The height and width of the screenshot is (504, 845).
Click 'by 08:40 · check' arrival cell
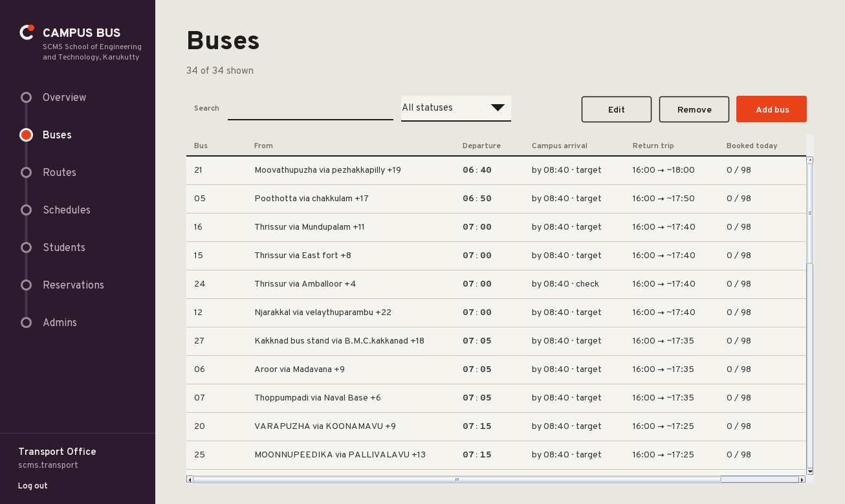(x=565, y=284)
